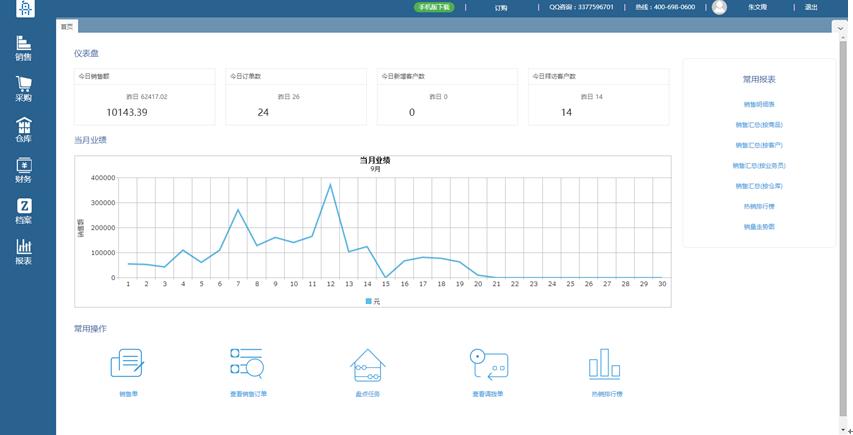Select the 首页 home tab

click(67, 27)
